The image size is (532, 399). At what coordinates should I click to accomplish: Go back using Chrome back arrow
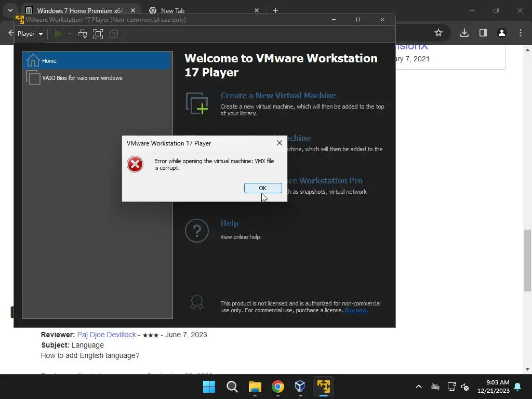[10, 33]
